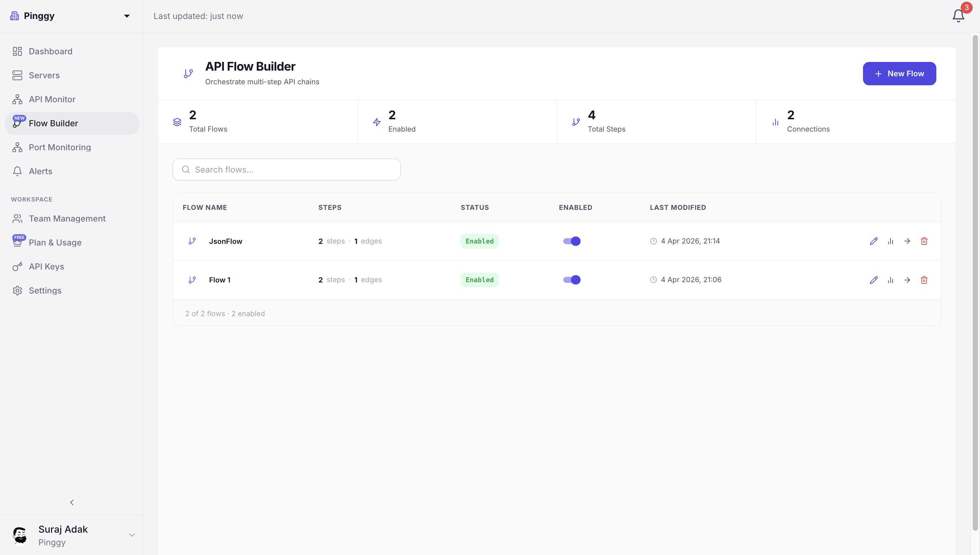Click the Total Flows layers icon
Screen dimensions: 980x555
click(177, 122)
